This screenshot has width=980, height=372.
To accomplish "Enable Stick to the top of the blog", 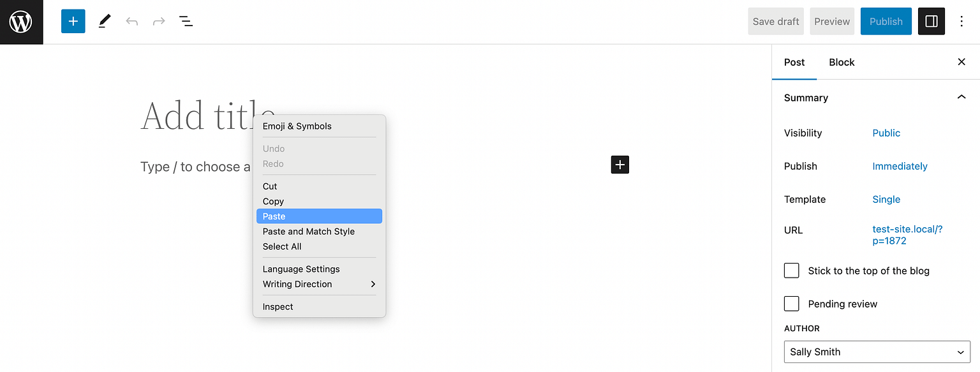I will coord(791,271).
